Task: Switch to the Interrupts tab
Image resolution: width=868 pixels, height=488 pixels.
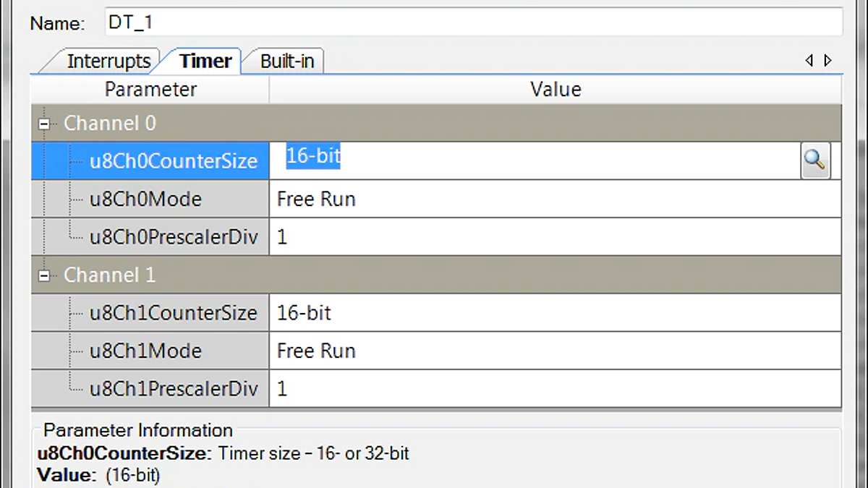Action: 109,61
